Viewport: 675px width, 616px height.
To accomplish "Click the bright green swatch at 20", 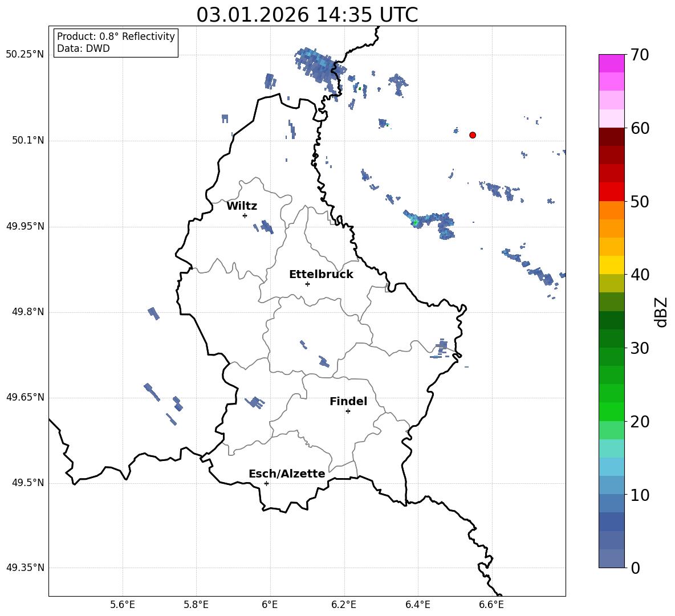I will pos(612,411).
